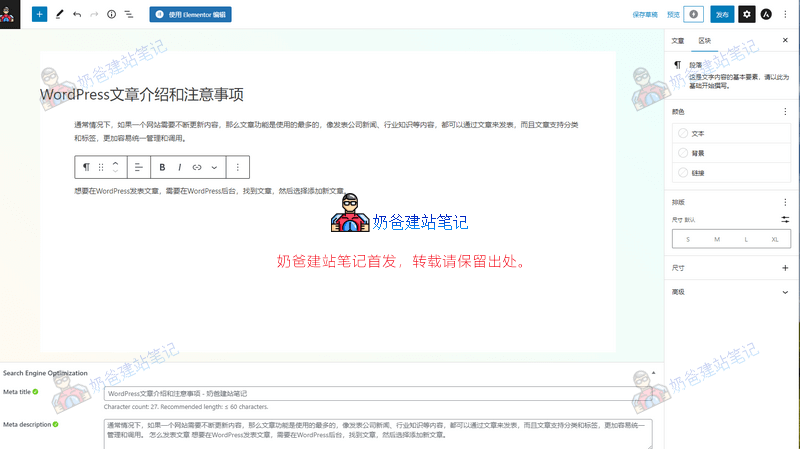Toggle the settings gear sidebar
800x449 pixels.
pos(746,14)
